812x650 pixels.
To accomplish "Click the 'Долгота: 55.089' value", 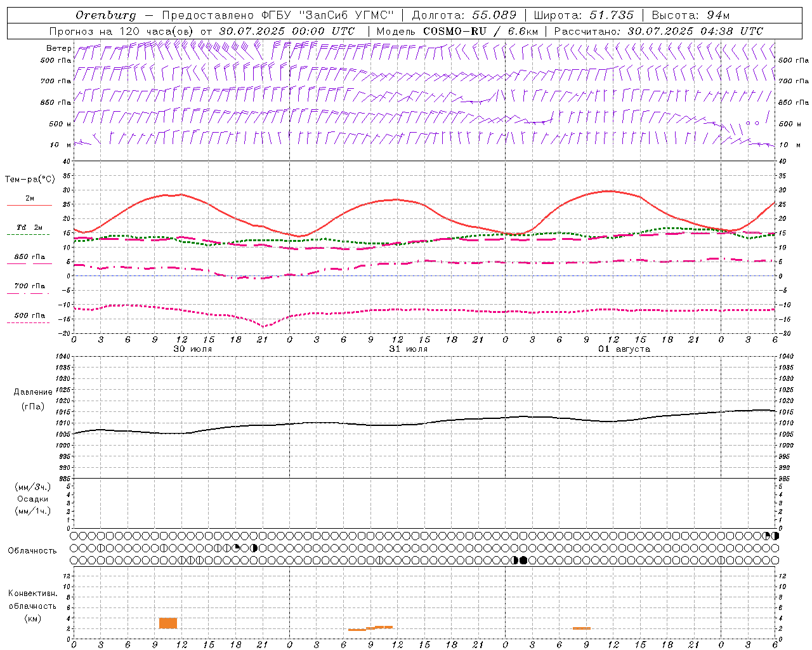I will (x=464, y=15).
